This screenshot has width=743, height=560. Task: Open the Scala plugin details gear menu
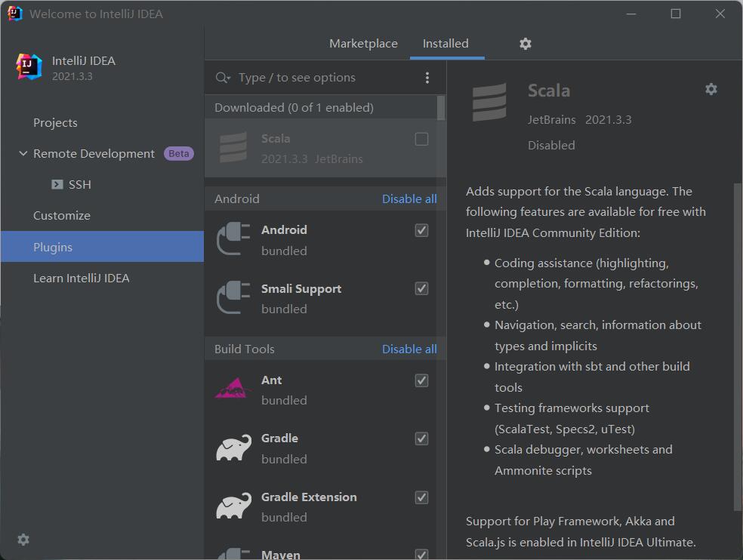[711, 89]
